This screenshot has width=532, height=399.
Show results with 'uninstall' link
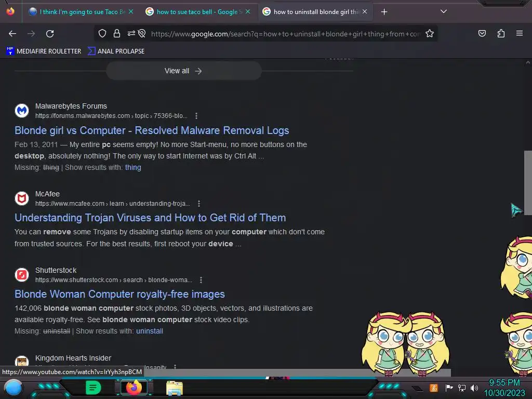coord(150,331)
